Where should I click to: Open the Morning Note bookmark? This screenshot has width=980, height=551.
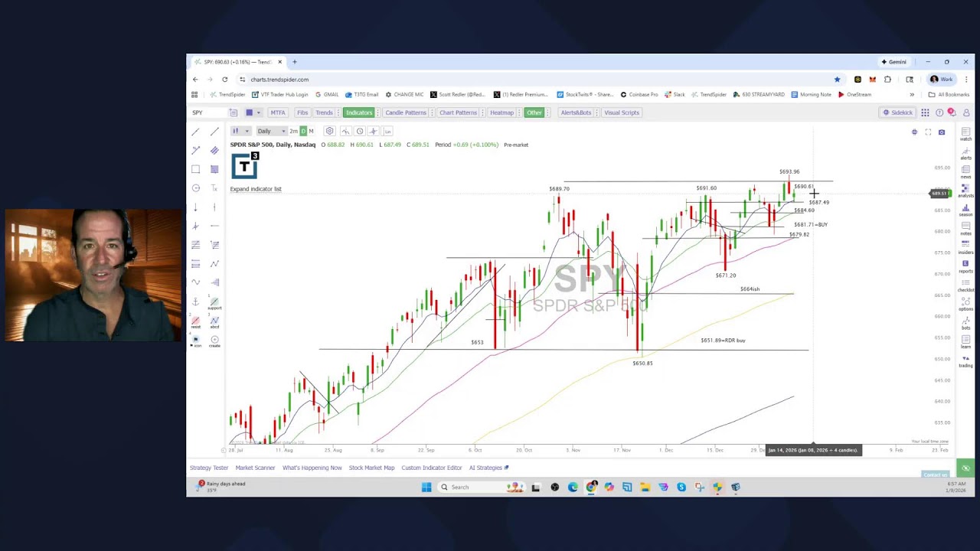coord(811,95)
